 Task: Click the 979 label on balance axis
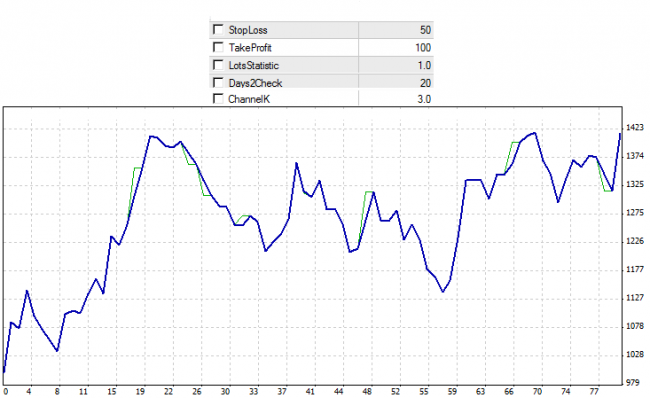tap(633, 382)
